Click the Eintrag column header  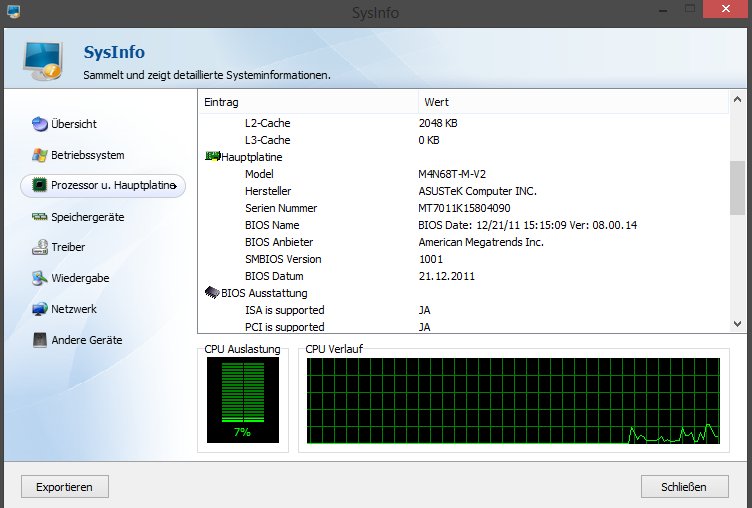308,102
